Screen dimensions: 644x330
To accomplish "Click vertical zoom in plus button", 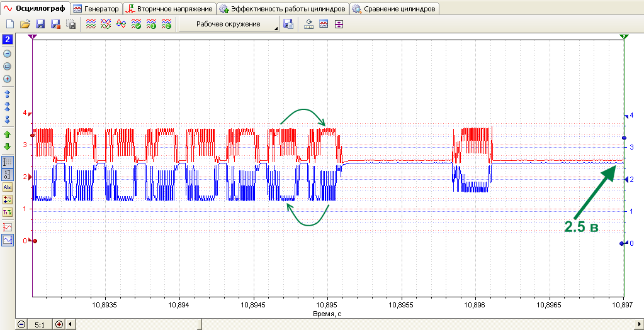I will (7, 79).
